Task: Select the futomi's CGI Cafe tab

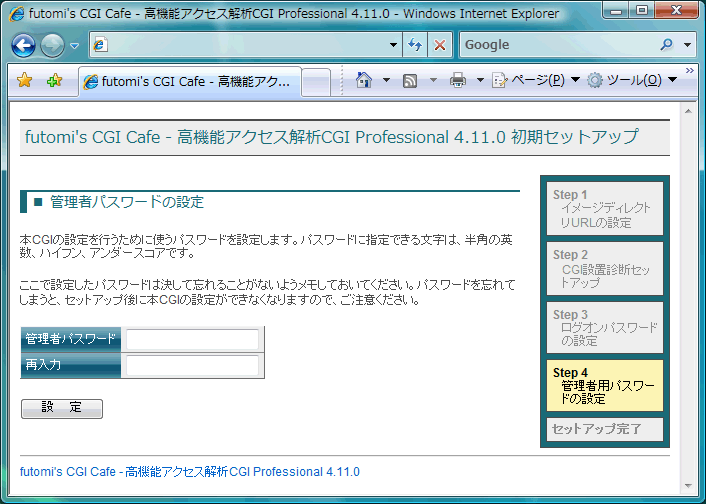Action: pos(190,82)
